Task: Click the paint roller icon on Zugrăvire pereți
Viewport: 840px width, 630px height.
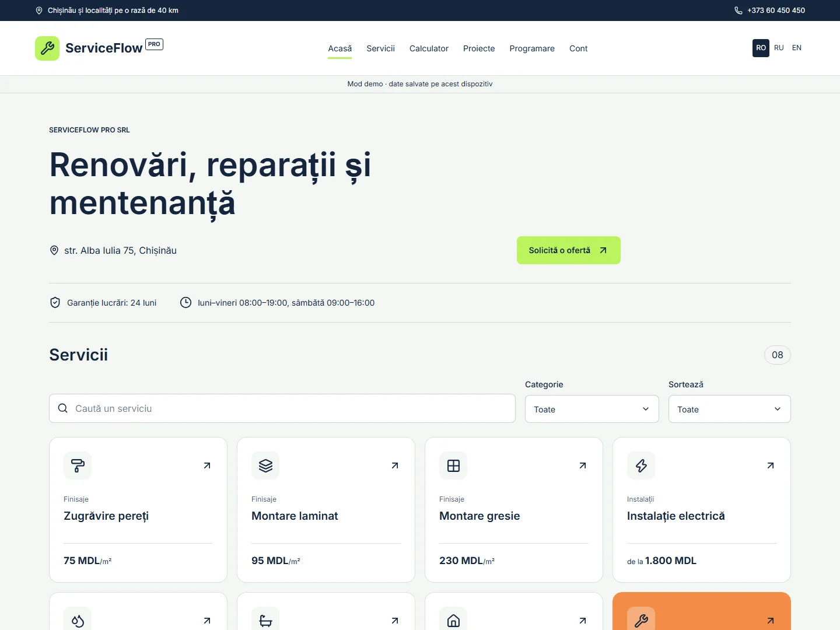Action: 78,466
